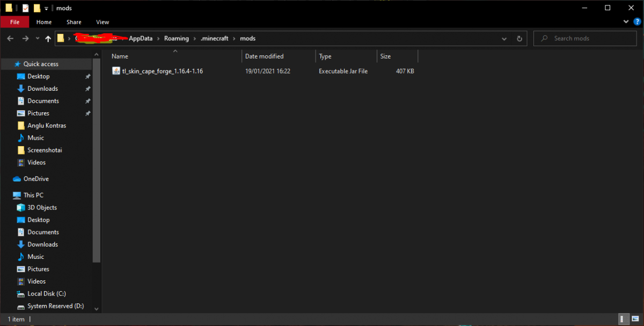
Task: Click the Local Disk (C:) drive icon
Action: coord(21,294)
